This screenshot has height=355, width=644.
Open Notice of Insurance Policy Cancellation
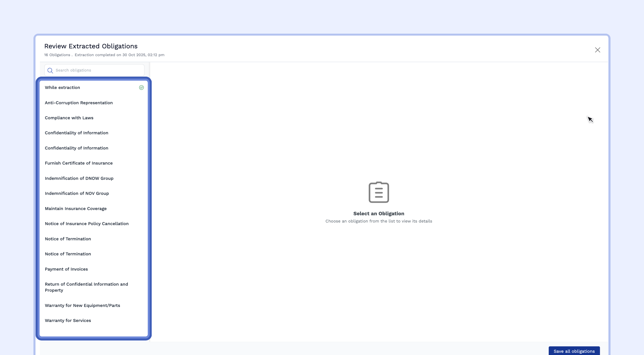(87, 224)
